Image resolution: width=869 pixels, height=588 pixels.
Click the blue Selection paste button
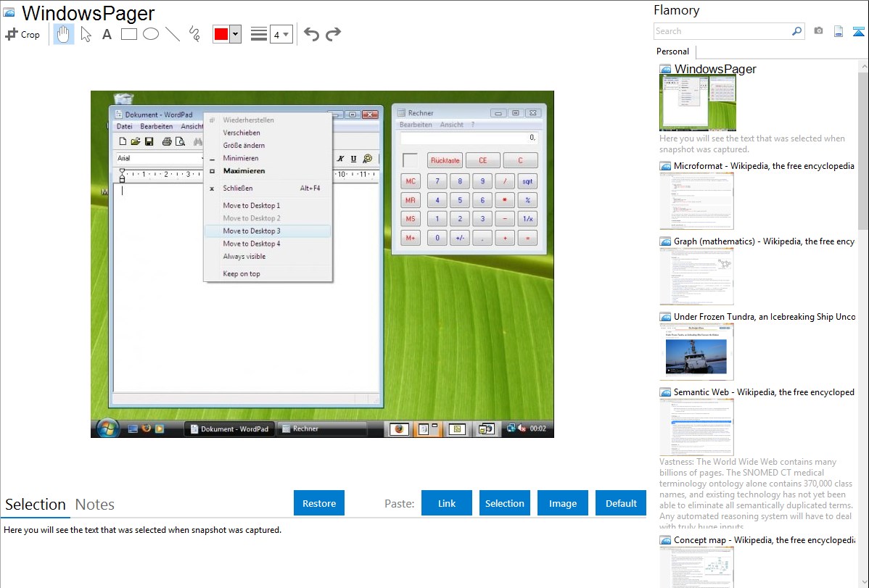point(504,503)
